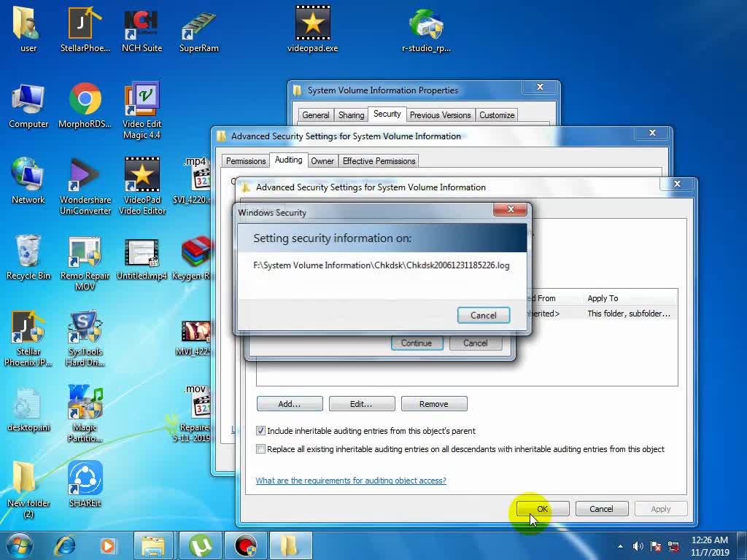Open the Owner tab
Image resolution: width=747 pixels, height=560 pixels.
[x=322, y=161]
